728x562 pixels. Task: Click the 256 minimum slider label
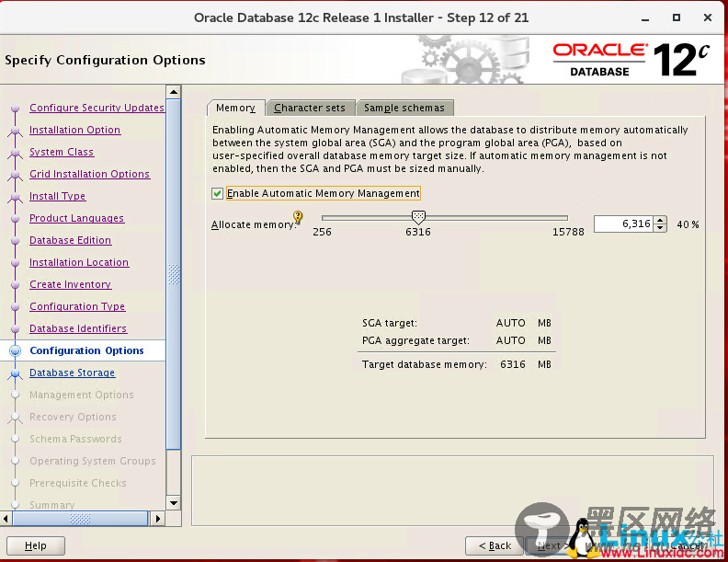tap(323, 232)
